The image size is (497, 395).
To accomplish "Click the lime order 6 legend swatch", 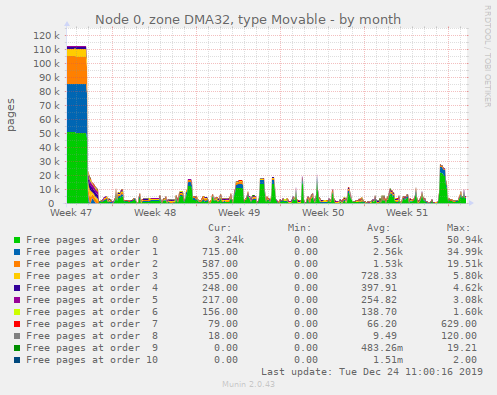I will click(17, 312).
